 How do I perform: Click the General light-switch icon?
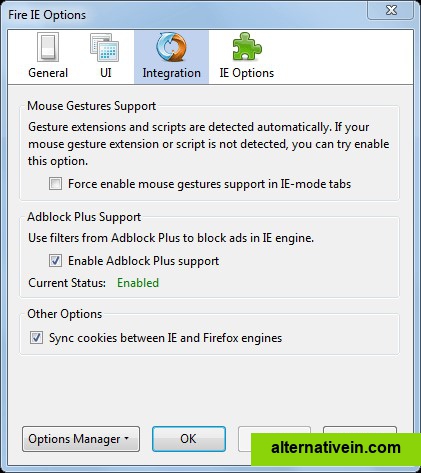[x=48, y=47]
